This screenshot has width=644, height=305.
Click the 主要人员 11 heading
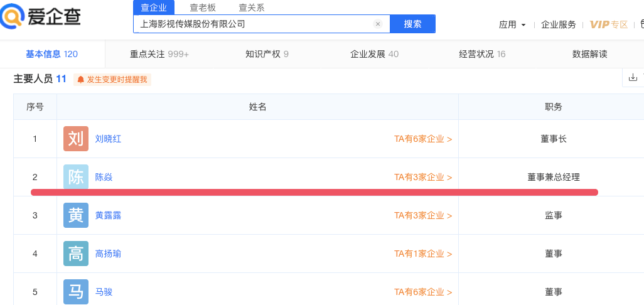(x=40, y=79)
